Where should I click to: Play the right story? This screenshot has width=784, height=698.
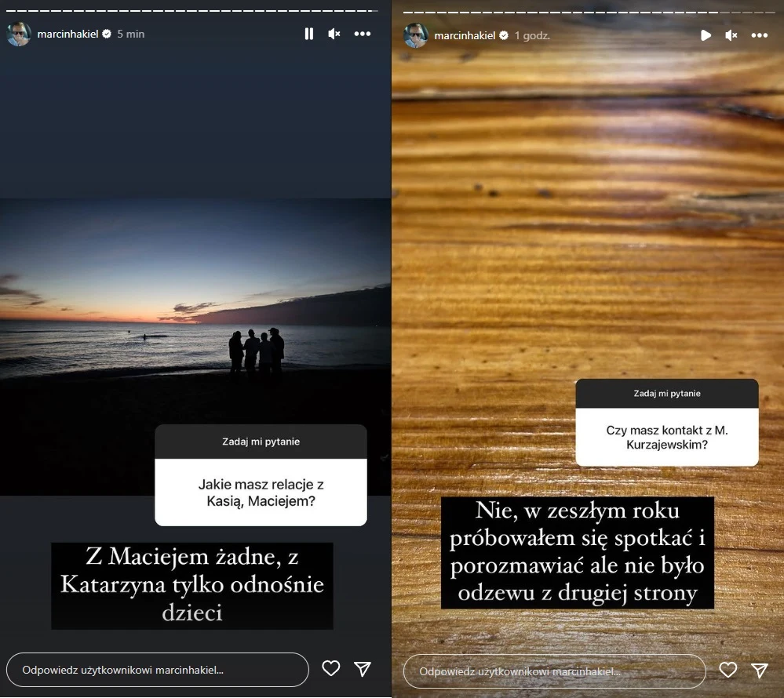coord(706,35)
